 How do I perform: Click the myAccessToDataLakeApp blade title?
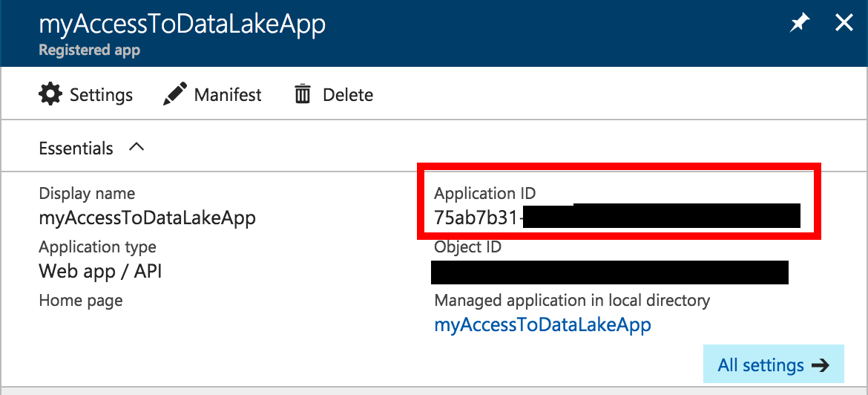pyautogui.click(x=182, y=25)
